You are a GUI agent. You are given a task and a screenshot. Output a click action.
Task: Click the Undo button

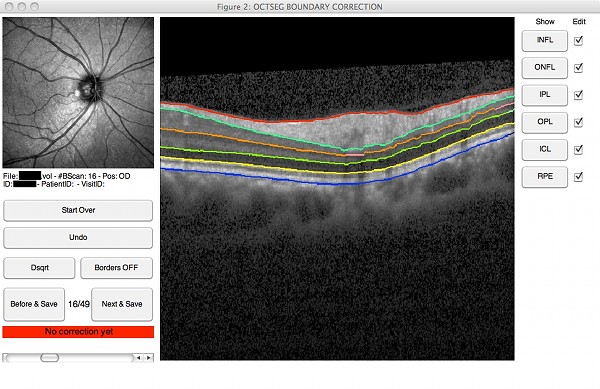78,238
